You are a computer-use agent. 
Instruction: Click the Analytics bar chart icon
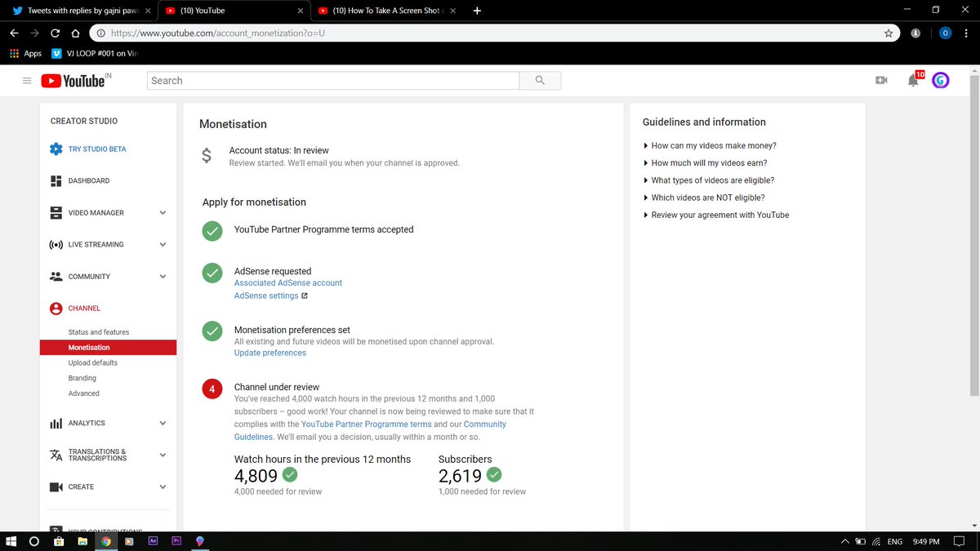(x=56, y=423)
